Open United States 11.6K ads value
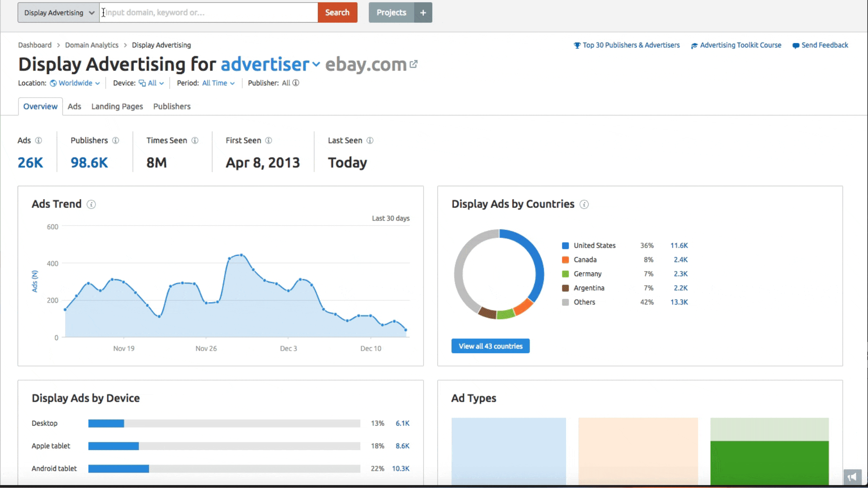This screenshot has width=868, height=488. click(679, 246)
